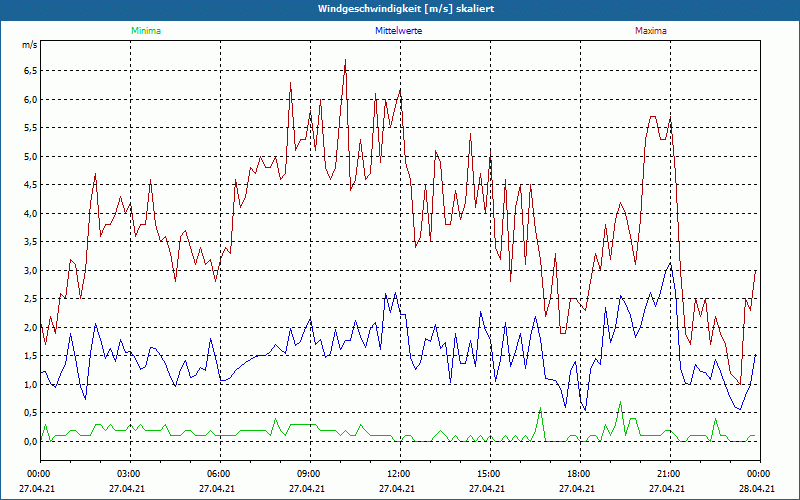The image size is (800, 500).
Task: Click the 21:00 time axis label
Action: [x=667, y=474]
